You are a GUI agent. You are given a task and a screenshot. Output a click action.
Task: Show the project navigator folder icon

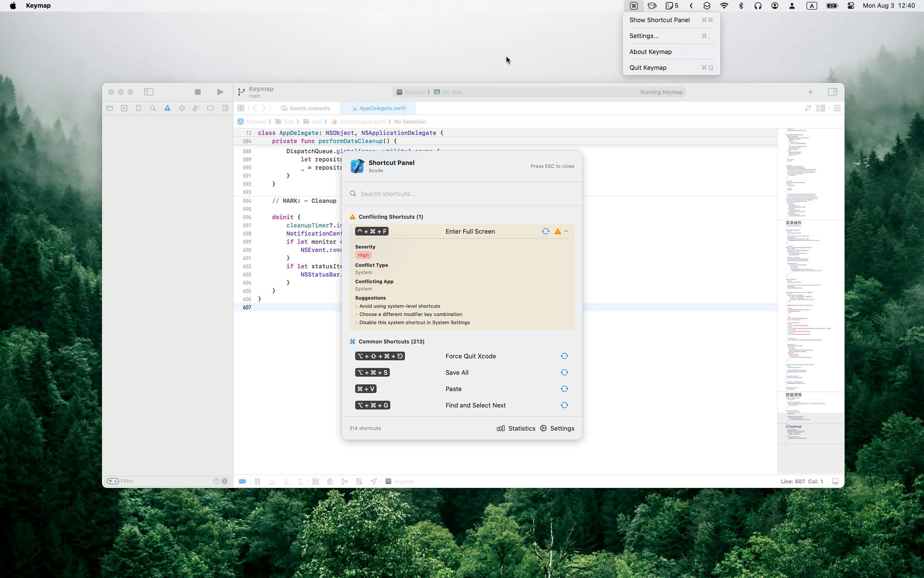click(x=110, y=108)
